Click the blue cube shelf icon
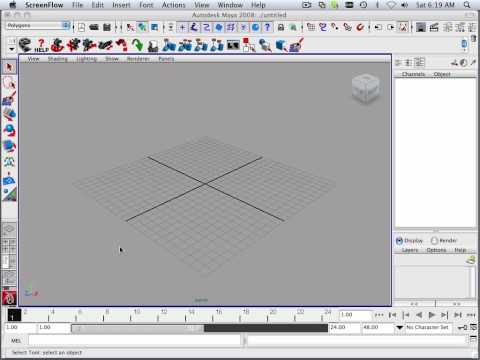Viewport: 480px width, 360px height. click(x=281, y=45)
